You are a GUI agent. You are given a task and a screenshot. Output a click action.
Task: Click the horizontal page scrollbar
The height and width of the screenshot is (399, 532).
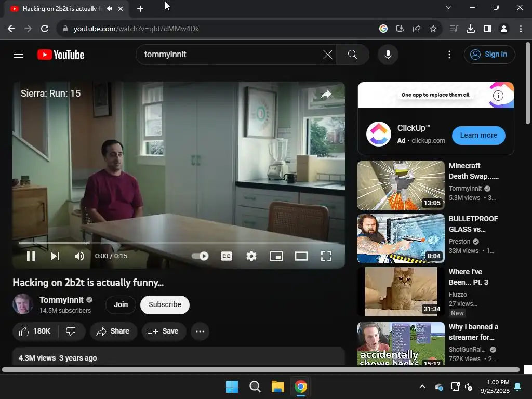[261, 369]
